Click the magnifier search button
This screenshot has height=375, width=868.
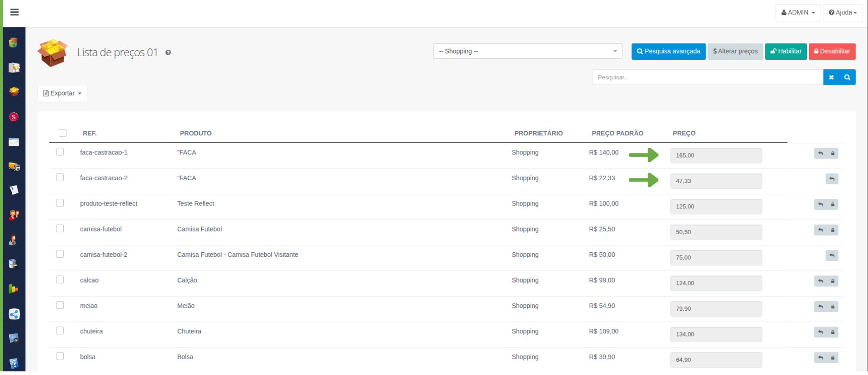coord(847,77)
